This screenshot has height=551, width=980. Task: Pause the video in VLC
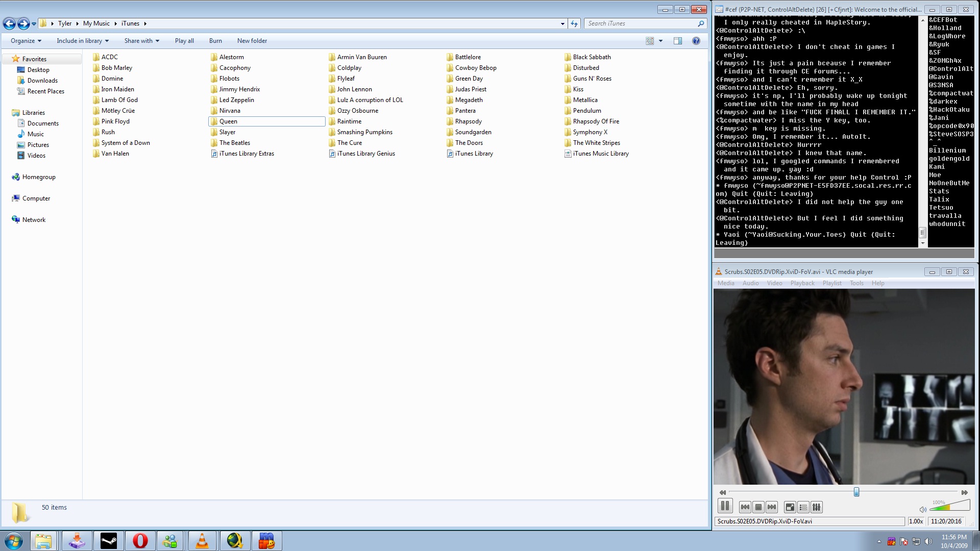pos(725,506)
